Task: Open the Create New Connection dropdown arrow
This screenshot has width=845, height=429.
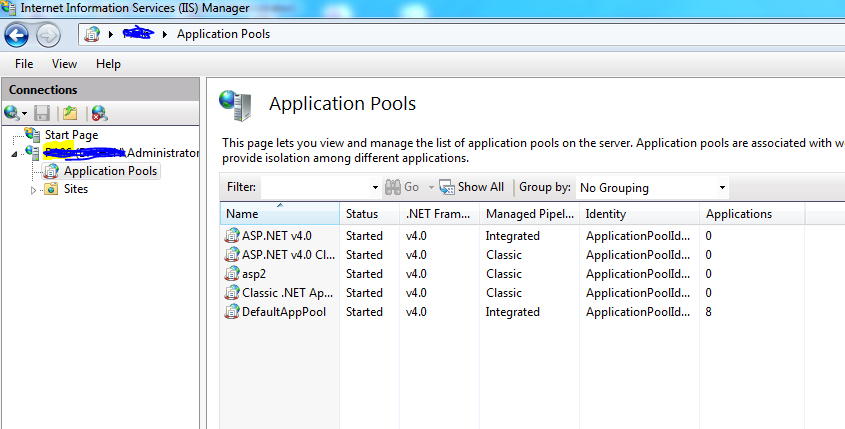Action: point(24,114)
